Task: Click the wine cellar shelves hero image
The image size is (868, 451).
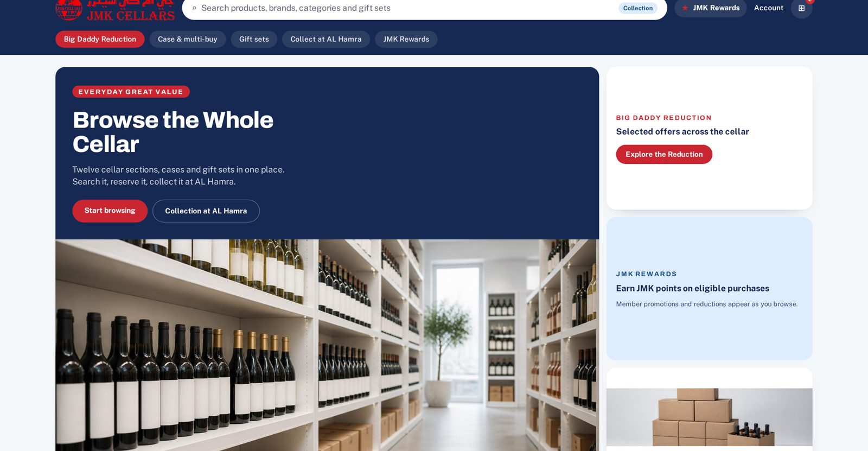Action: (x=327, y=345)
